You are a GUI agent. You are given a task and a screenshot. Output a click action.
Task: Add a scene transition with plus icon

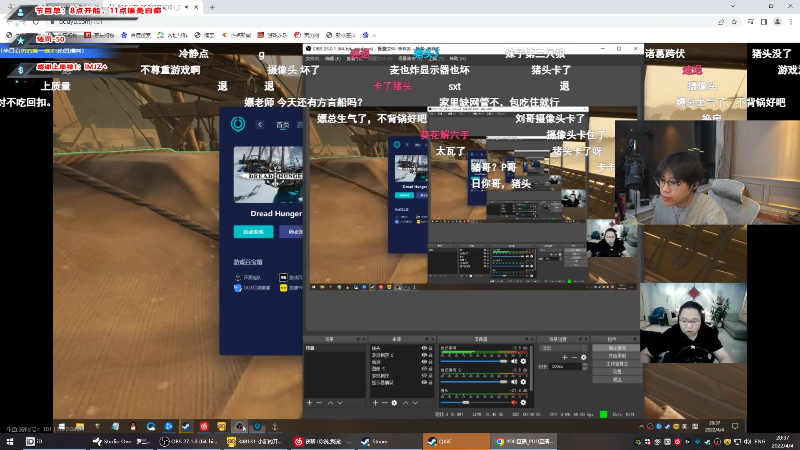(x=564, y=357)
